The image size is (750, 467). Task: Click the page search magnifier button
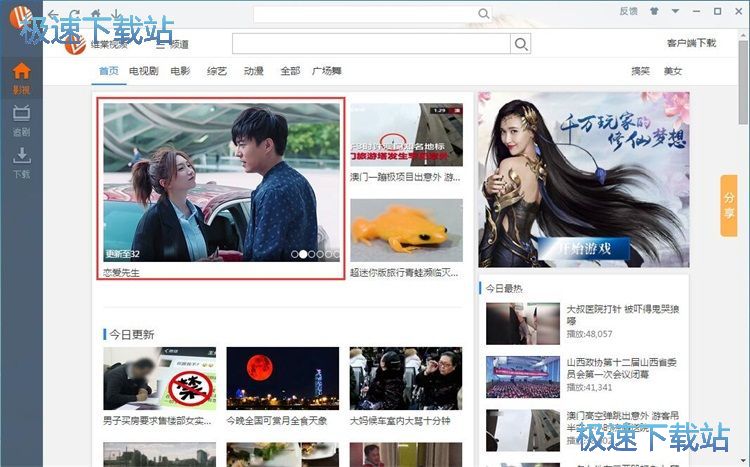[x=521, y=44]
